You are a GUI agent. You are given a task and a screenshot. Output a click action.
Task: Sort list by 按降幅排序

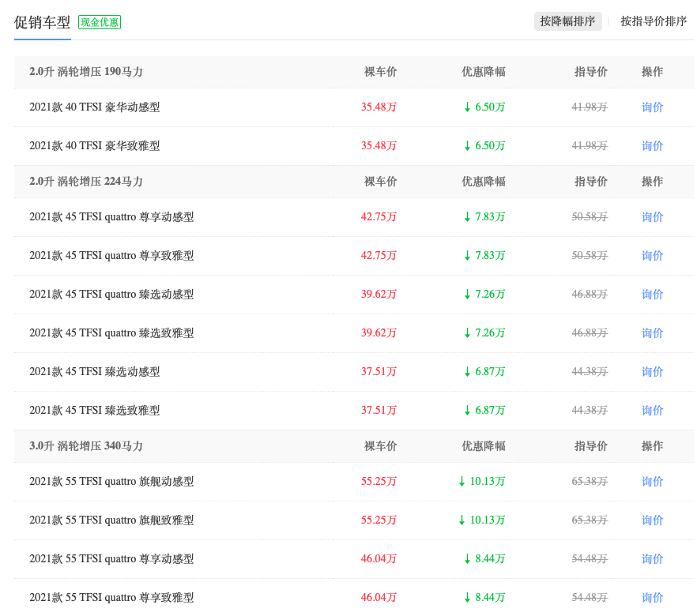coord(567,21)
